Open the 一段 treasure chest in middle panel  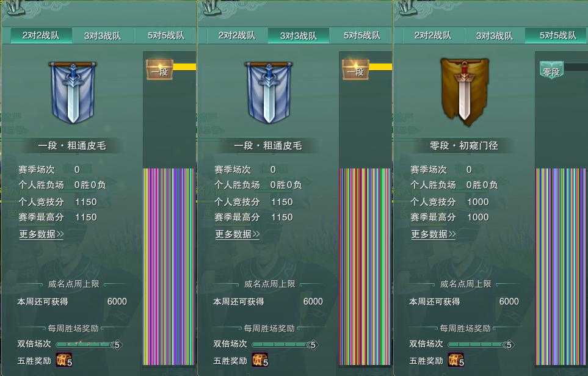(x=355, y=70)
